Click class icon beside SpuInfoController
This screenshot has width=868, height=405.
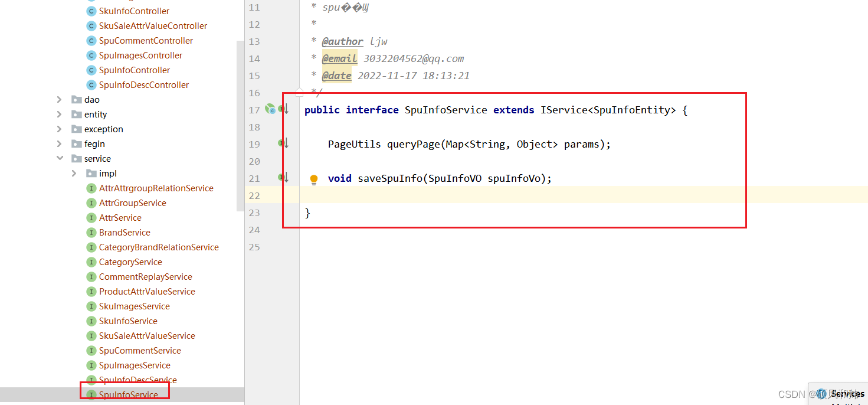coord(91,70)
